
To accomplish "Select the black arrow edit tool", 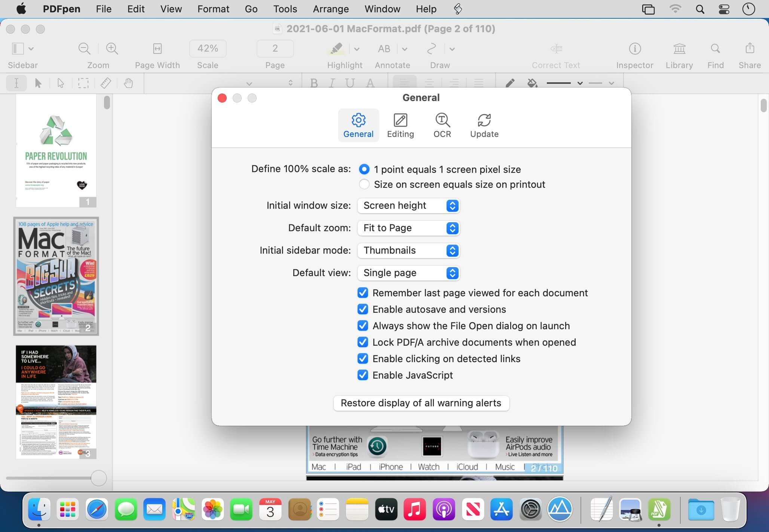I will tap(38, 83).
